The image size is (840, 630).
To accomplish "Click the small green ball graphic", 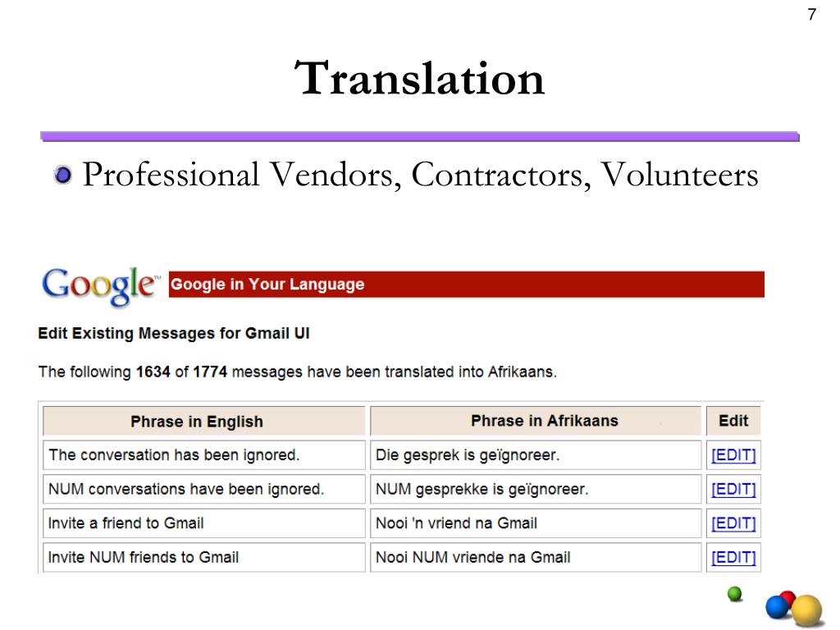I will pyautogui.click(x=734, y=594).
